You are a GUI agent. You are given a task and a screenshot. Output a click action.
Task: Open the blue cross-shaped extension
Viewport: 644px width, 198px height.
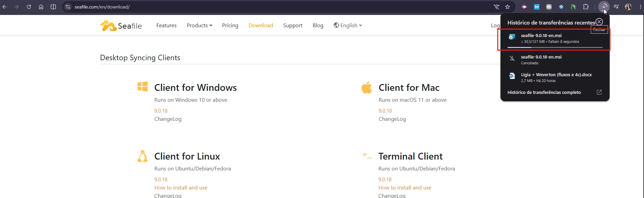click(561, 7)
